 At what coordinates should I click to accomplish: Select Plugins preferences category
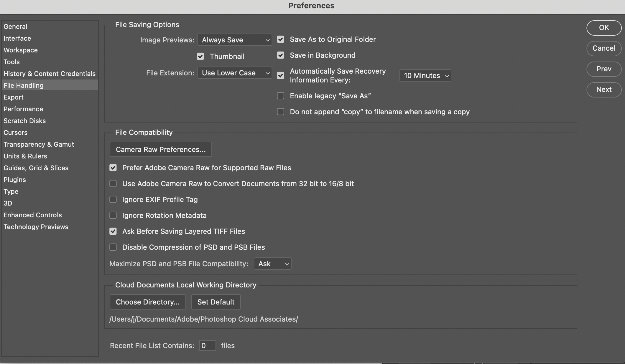tap(50, 180)
